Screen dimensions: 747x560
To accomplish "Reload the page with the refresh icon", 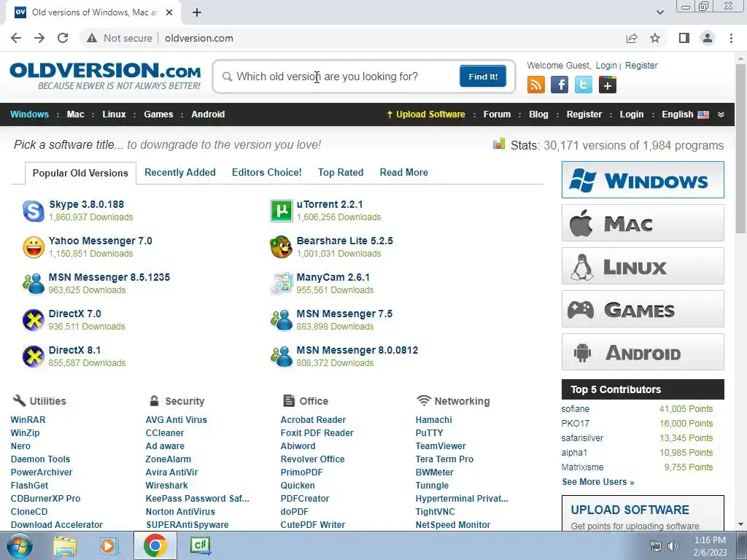I will (63, 38).
